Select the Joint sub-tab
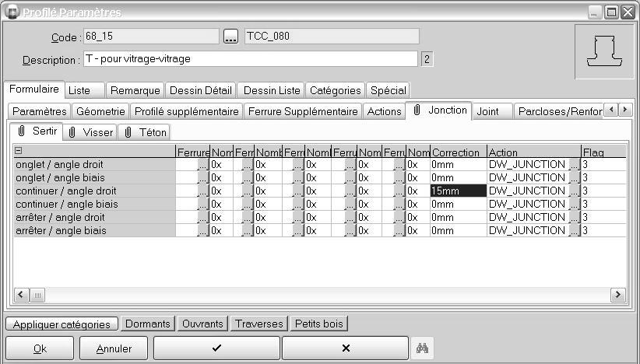The width and height of the screenshot is (640, 364). point(493,111)
